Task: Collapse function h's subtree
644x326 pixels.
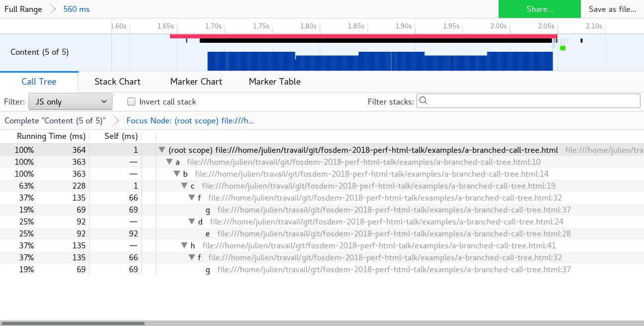Action: coord(184,245)
